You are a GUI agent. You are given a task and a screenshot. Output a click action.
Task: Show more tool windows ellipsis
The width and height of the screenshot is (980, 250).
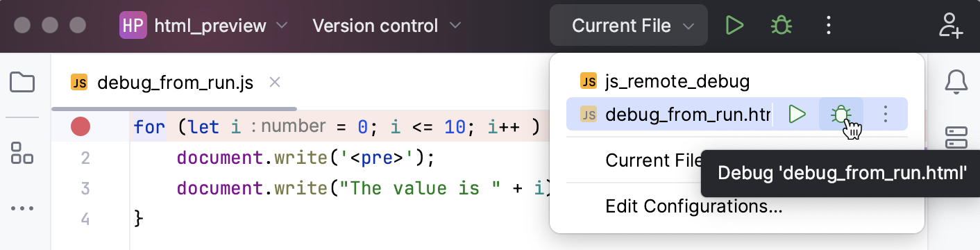(22, 208)
